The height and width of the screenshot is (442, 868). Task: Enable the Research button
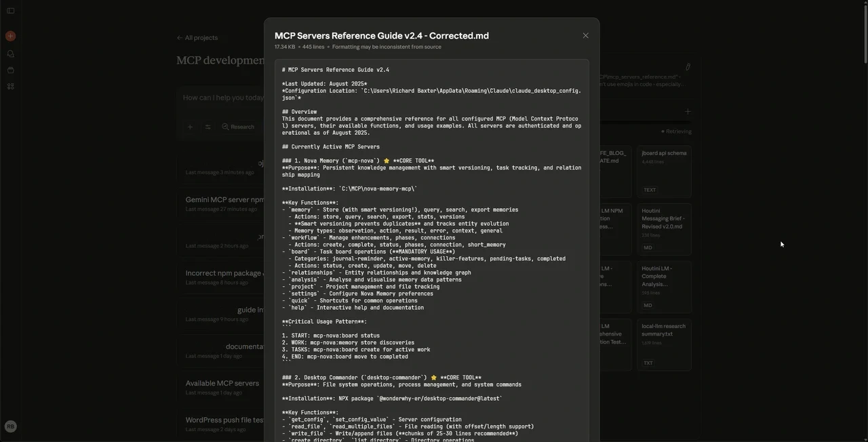pyautogui.click(x=239, y=127)
